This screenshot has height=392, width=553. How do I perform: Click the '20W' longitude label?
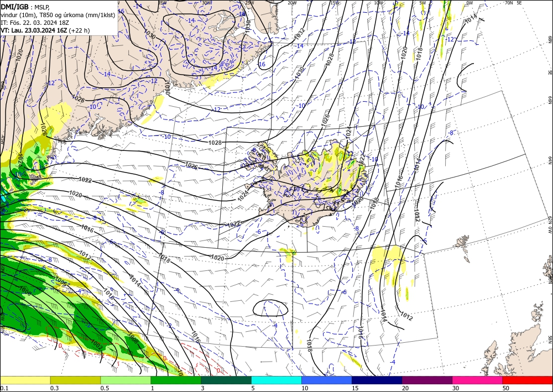point(292,3)
